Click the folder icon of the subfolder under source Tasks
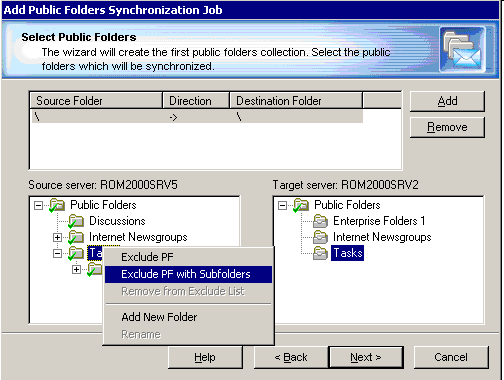Screen dimensions: 504x380 (95, 269)
